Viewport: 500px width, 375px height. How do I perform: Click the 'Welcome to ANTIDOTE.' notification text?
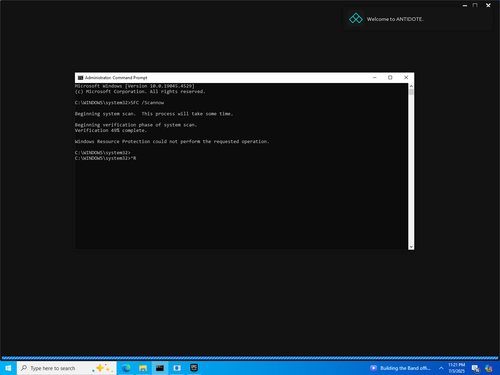[395, 19]
